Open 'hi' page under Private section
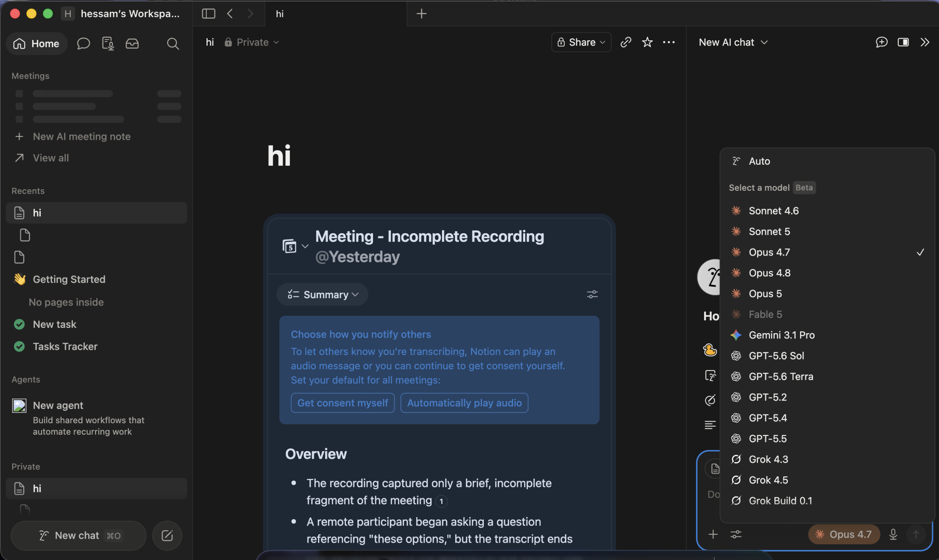 pyautogui.click(x=96, y=489)
